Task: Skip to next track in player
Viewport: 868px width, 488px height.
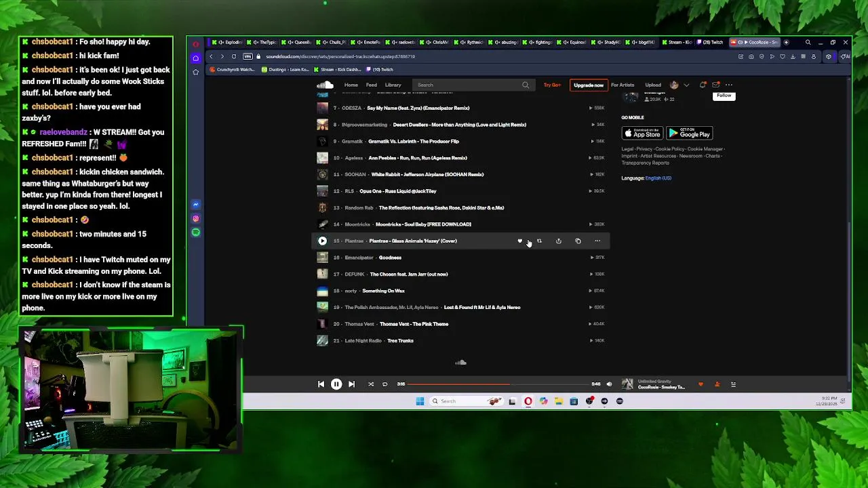Action: pos(351,384)
